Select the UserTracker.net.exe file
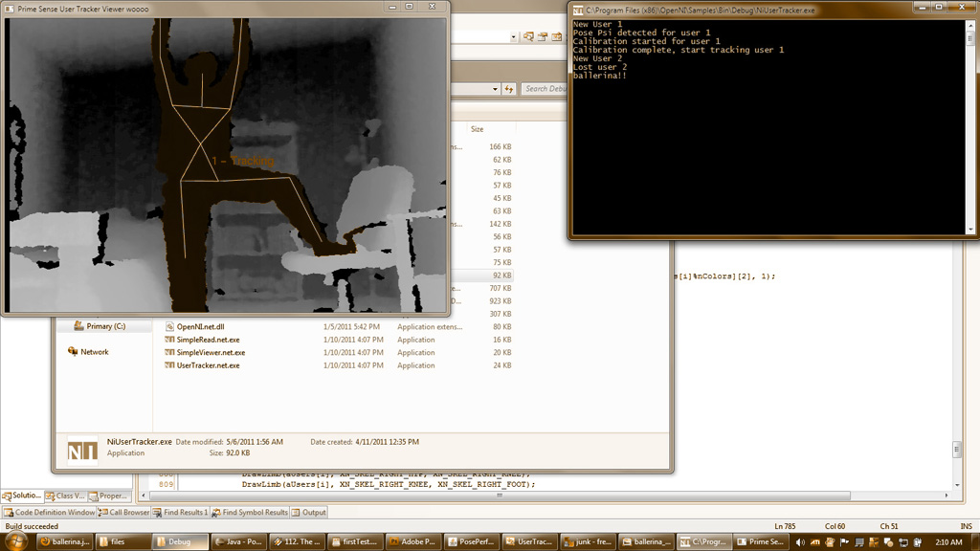The width and height of the screenshot is (980, 551). (208, 365)
